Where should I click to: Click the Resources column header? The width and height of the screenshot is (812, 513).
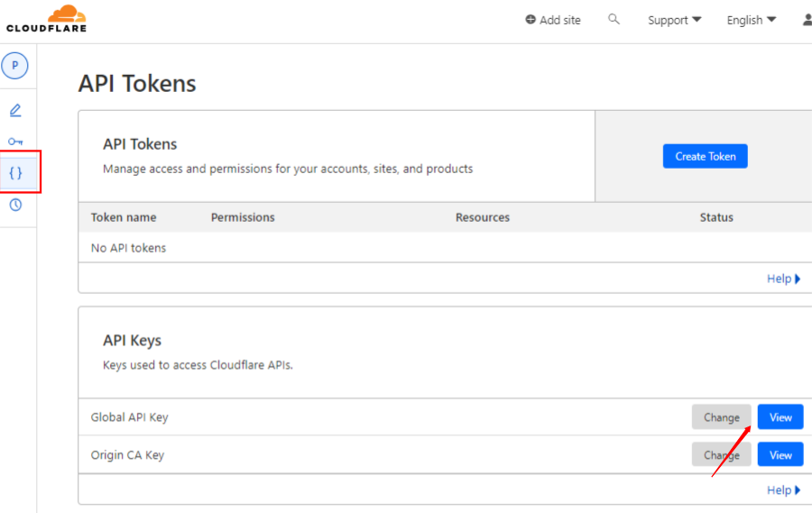click(x=482, y=217)
